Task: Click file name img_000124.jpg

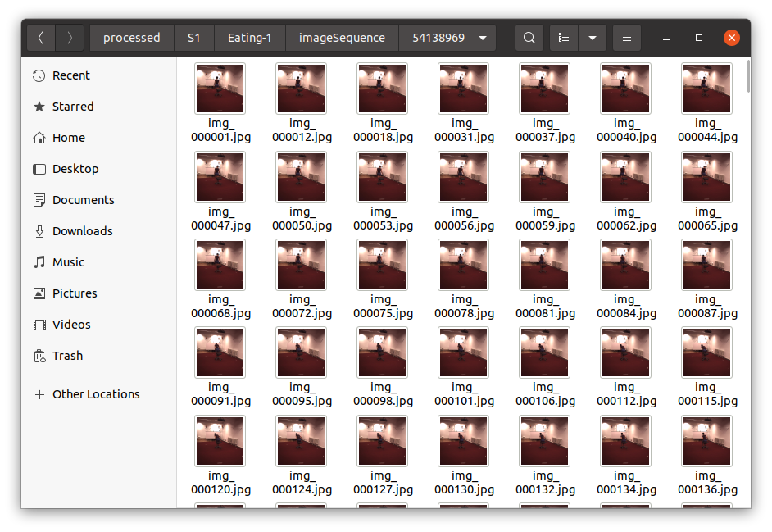Action: [302, 482]
